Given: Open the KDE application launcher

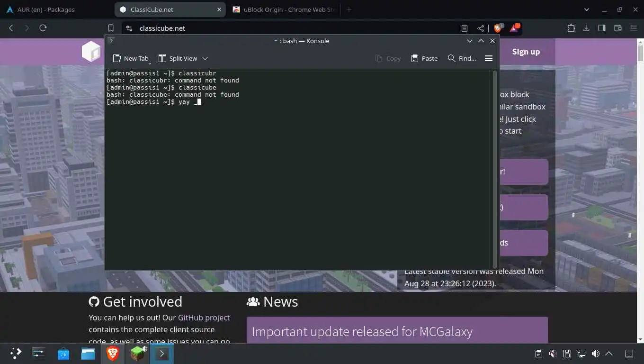Looking at the screenshot, I should (x=16, y=353).
